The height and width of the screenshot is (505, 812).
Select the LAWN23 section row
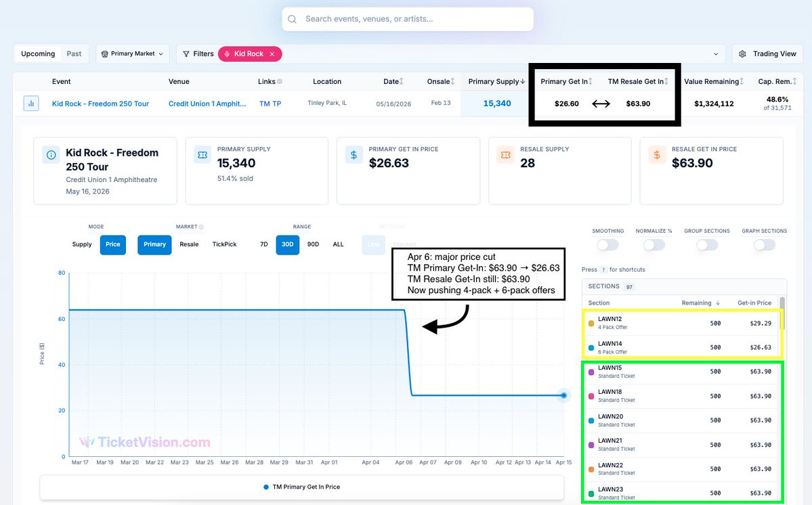pyautogui.click(x=681, y=493)
